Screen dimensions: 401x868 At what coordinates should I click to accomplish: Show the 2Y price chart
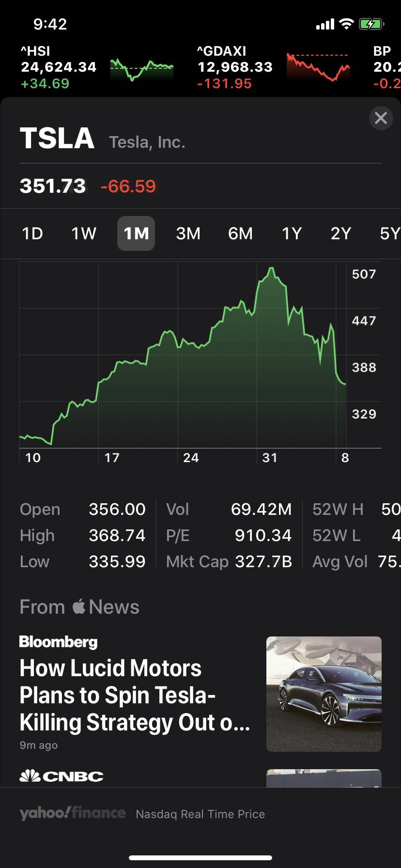[340, 233]
